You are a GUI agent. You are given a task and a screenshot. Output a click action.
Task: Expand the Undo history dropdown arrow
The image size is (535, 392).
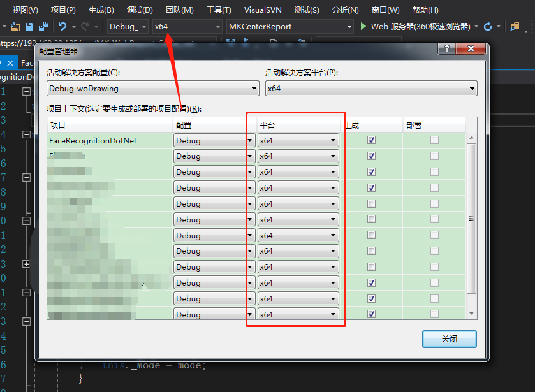[73, 27]
